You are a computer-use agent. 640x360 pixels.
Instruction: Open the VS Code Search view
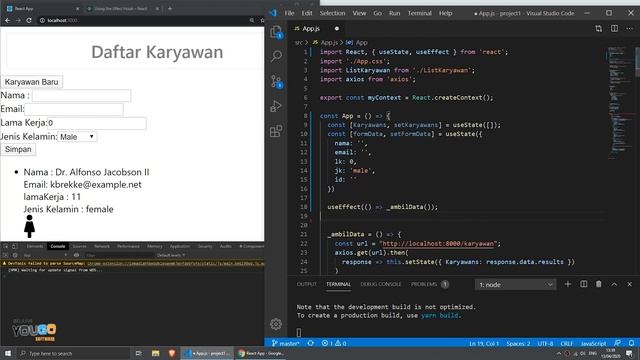tap(276, 56)
